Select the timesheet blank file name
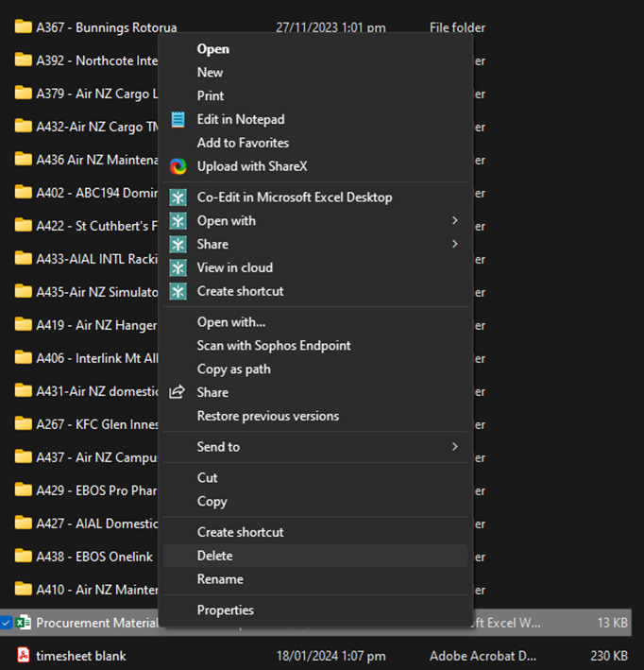Screen dimensions: 644x670 tap(81, 656)
